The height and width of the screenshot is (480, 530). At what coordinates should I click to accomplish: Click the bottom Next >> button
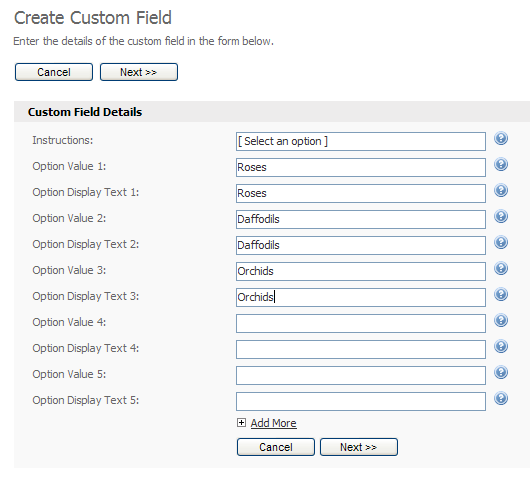click(359, 447)
